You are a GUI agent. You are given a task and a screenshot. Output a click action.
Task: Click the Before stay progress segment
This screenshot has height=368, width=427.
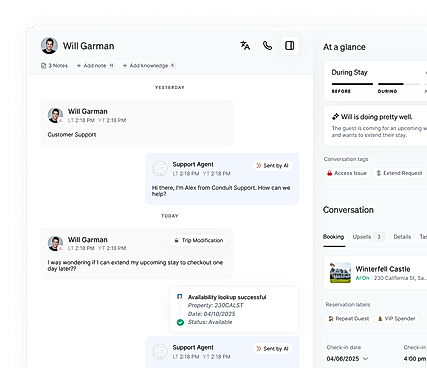(x=352, y=84)
